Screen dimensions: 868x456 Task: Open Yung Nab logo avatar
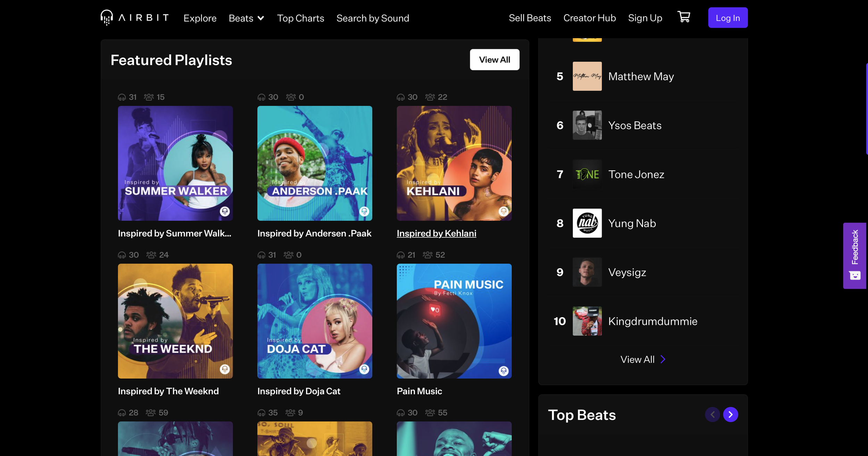(587, 223)
